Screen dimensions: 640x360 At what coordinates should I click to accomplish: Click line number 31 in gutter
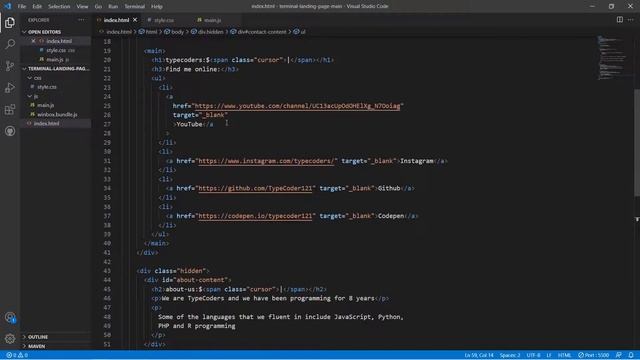coord(107,161)
